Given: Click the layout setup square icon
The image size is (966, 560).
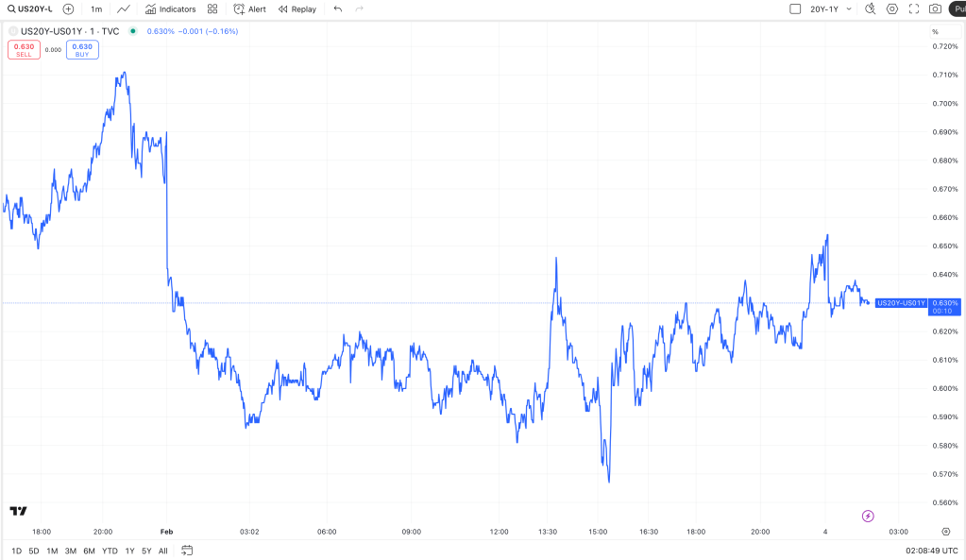Looking at the screenshot, I should (794, 8).
